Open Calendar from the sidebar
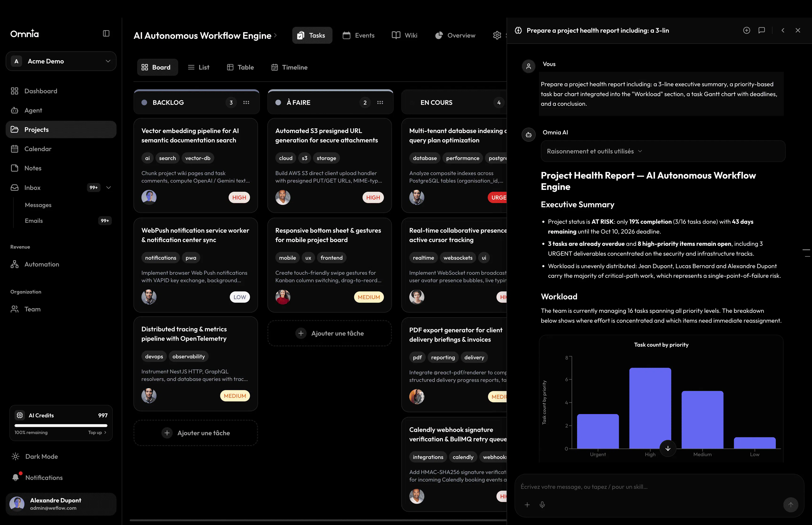Viewport: 812px width, 525px height. click(x=61, y=149)
